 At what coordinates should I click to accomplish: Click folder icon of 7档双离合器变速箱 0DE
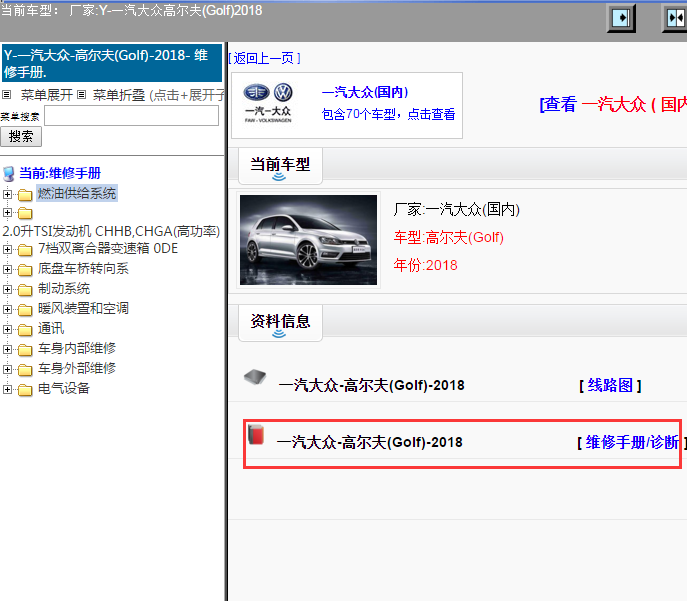point(25,250)
